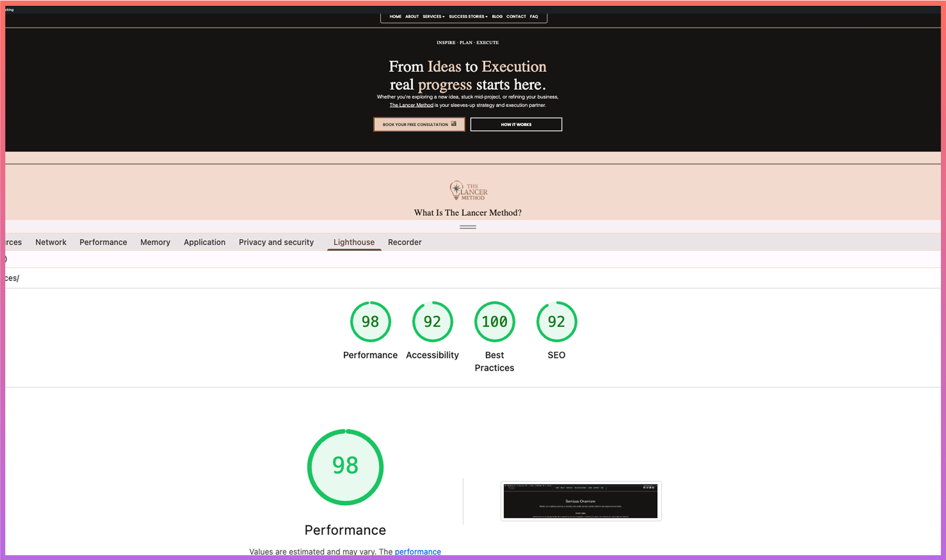
Task: Click the large Performance section title
Action: [x=345, y=530]
